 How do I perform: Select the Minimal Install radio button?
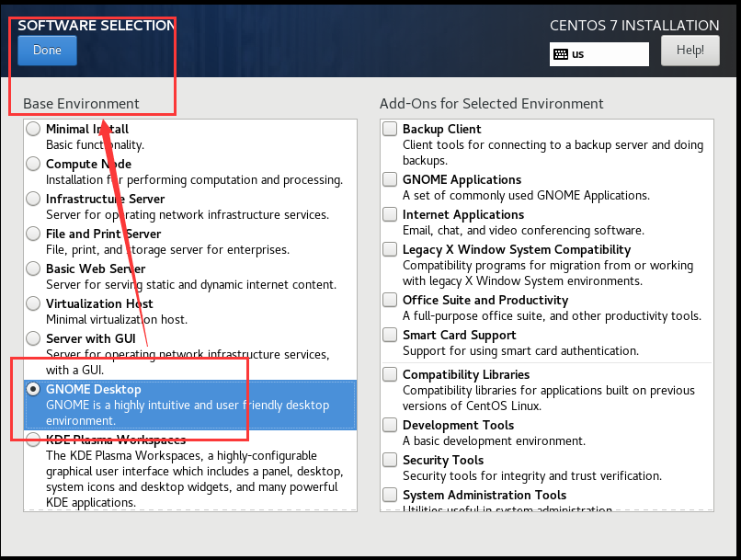(x=33, y=130)
